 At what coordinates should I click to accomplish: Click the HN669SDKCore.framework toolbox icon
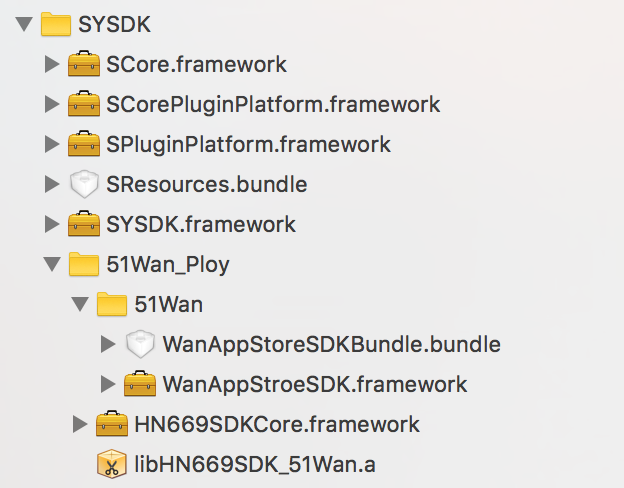pos(112,424)
